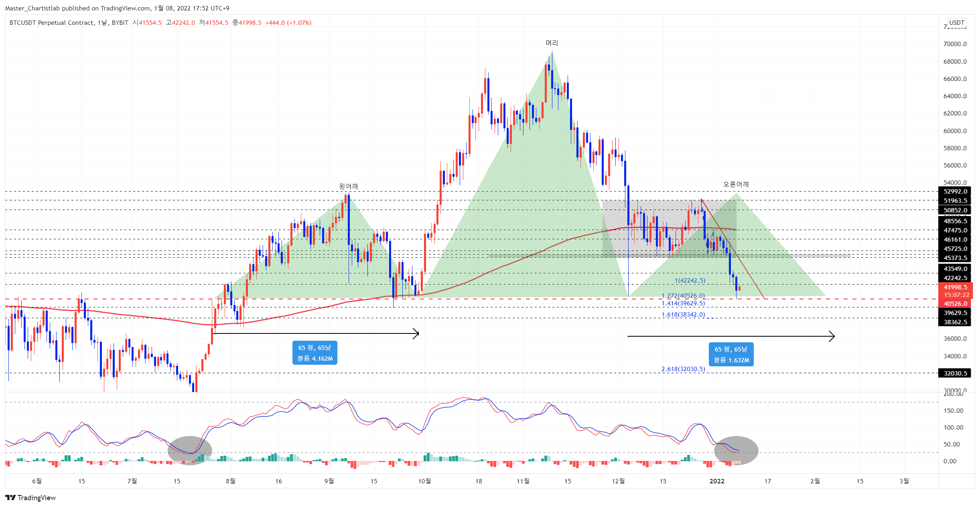
Task: Click the 51963.5 price level tag
Action: click(955, 201)
